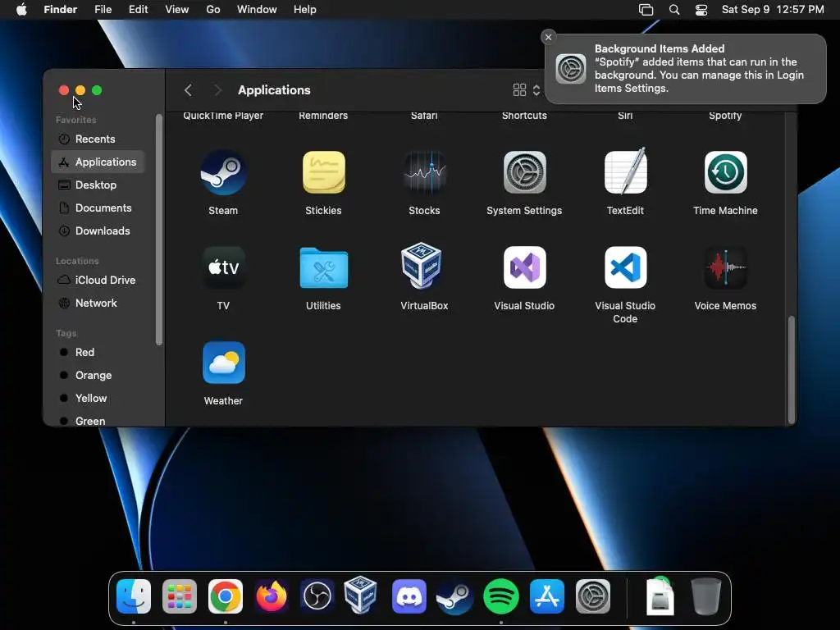Screen dimensions: 840x630
Task: Dismiss the Background Items Added notification
Action: pyautogui.click(x=548, y=37)
